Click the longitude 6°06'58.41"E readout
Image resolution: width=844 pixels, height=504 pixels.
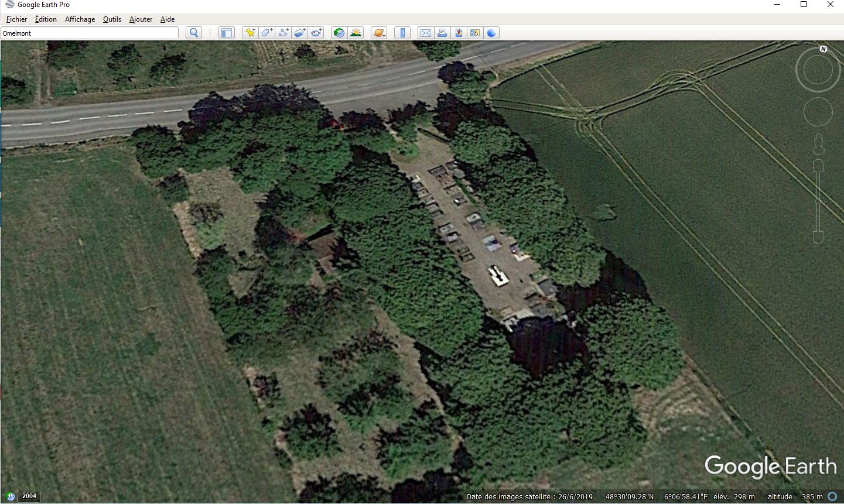point(685,497)
